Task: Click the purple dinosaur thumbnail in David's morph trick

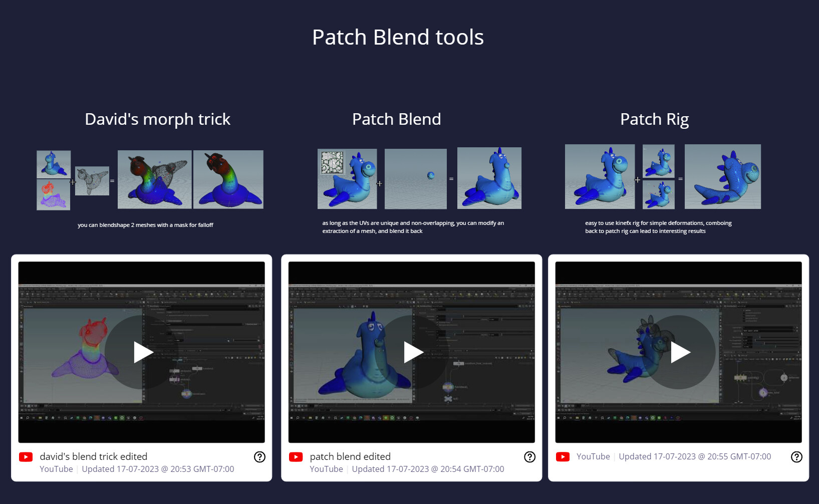Action: pyautogui.click(x=53, y=196)
